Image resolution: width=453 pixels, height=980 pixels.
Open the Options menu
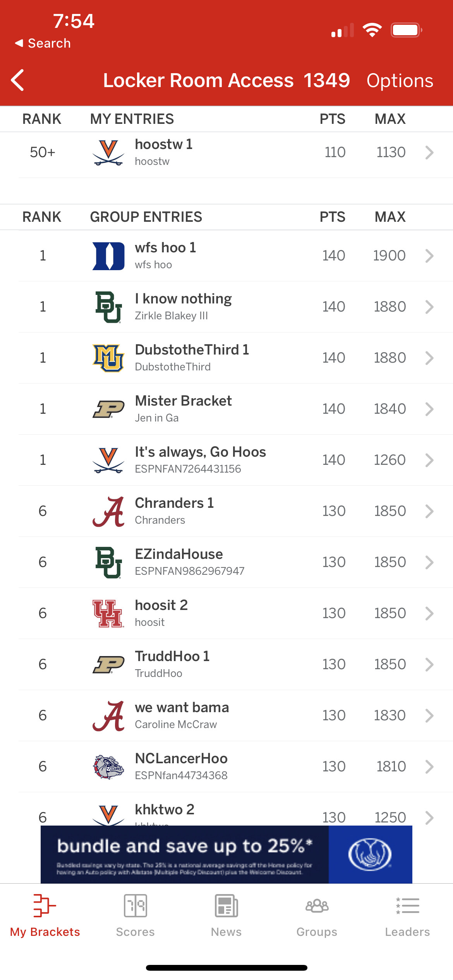[400, 81]
